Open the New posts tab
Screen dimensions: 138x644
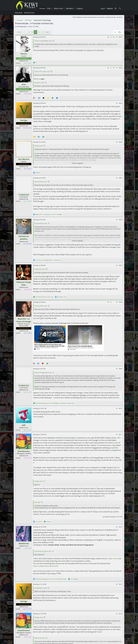(18, 12)
